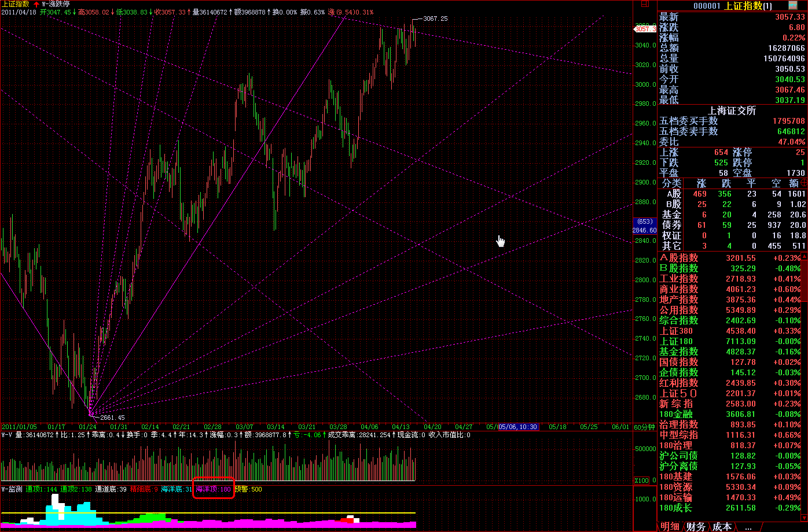
Task: Click the W-涨跌停 indicator name
Action: (x=56, y=3)
